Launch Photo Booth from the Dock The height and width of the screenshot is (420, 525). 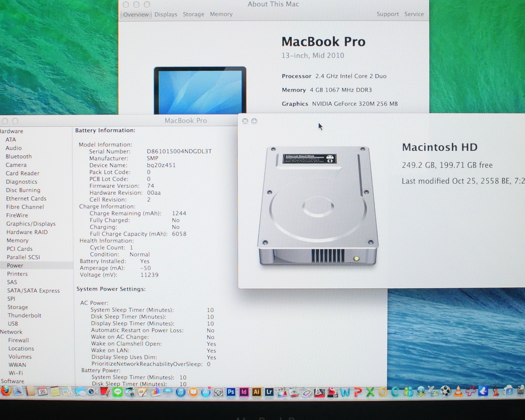[x=105, y=391]
